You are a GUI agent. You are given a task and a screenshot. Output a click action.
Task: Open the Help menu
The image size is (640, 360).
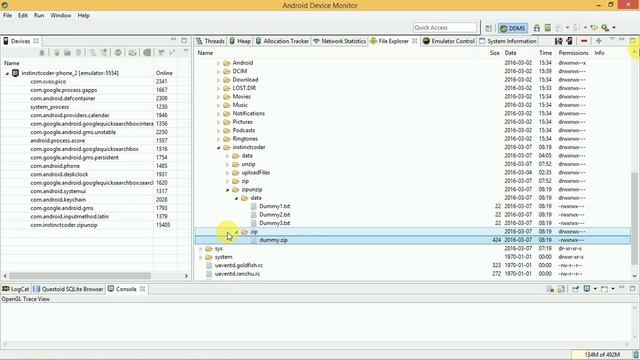(x=83, y=15)
